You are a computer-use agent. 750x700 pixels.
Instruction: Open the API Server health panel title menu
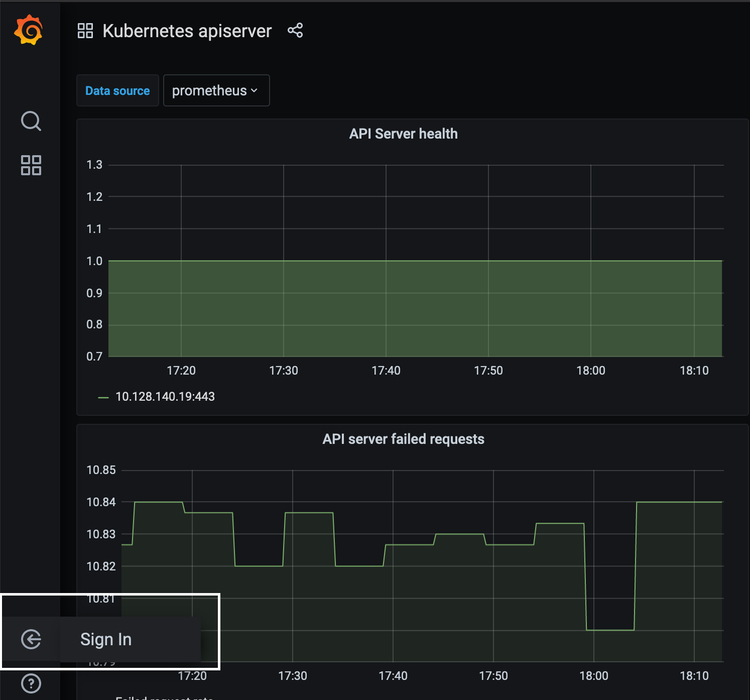404,134
